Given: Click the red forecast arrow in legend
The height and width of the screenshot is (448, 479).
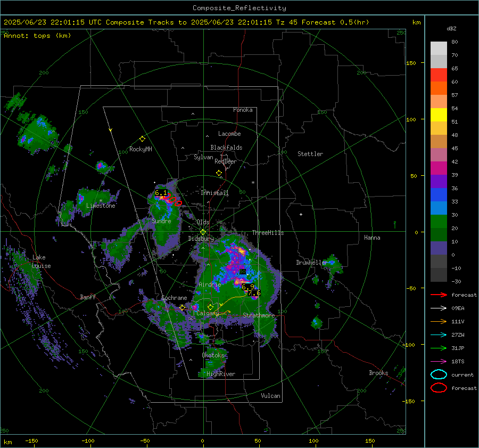Looking at the screenshot, I should [x=439, y=295].
